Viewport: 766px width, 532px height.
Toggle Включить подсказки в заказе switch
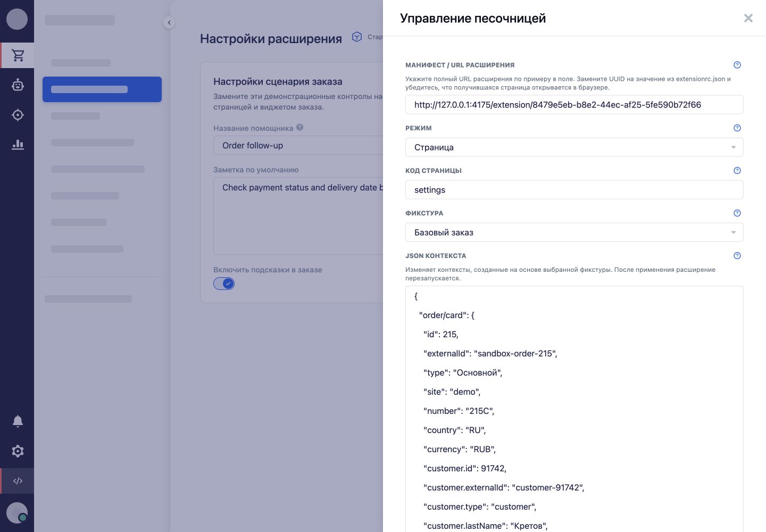(x=224, y=284)
